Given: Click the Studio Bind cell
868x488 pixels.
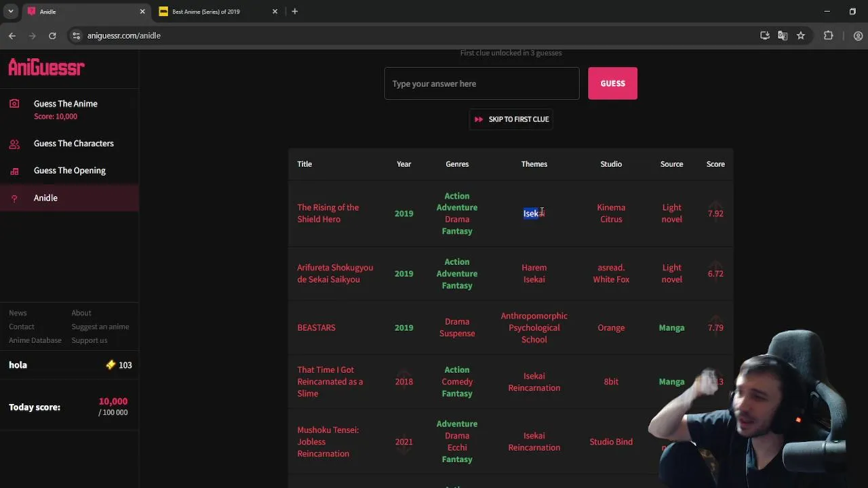Looking at the screenshot, I should (x=611, y=442).
